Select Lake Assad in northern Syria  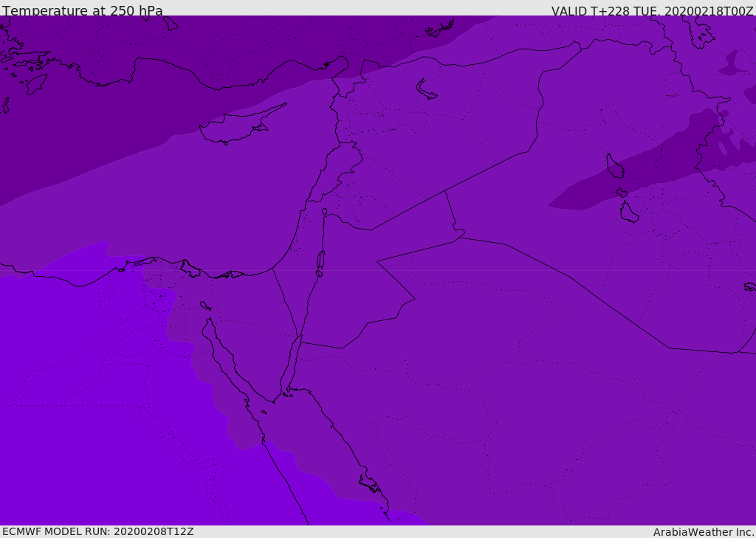pyautogui.click(x=426, y=89)
